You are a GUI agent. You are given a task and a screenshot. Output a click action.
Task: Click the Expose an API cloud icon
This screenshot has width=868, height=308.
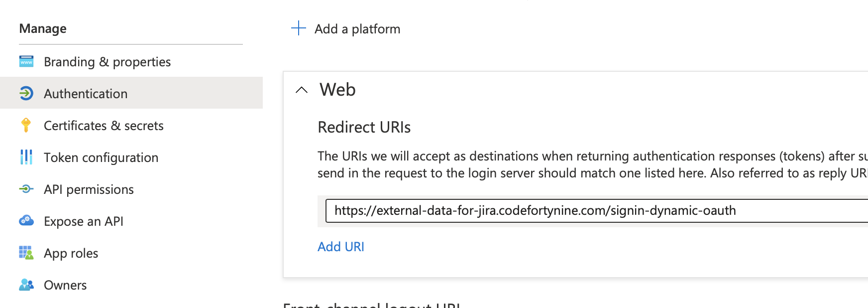pyautogui.click(x=26, y=221)
